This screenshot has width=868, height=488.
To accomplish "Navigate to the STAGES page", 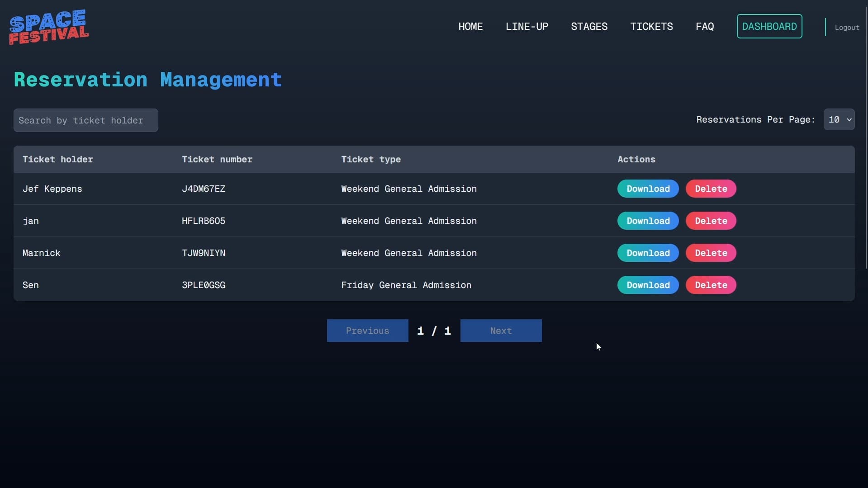I will 589,27.
